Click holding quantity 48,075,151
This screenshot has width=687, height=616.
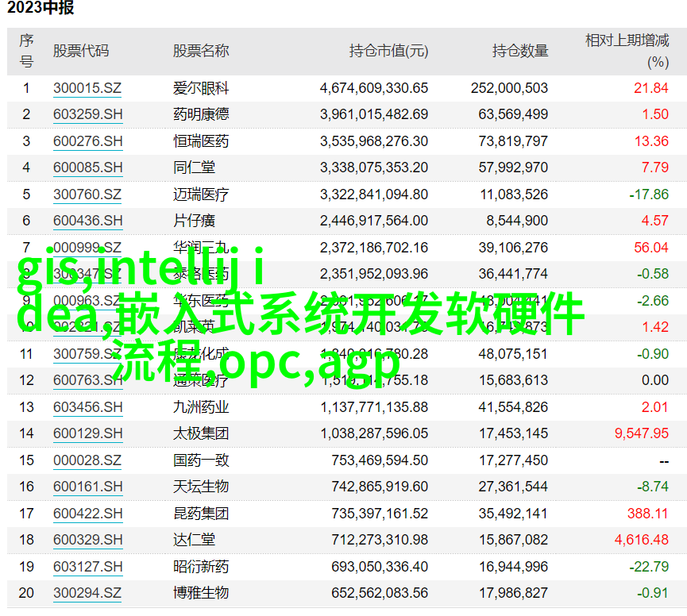point(513,354)
